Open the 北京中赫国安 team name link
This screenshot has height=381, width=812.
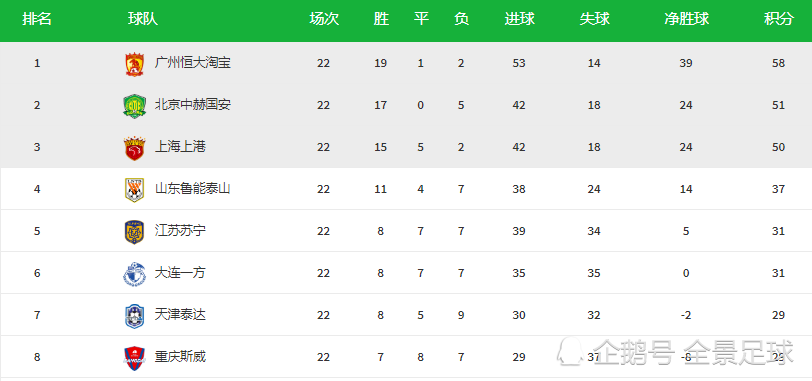point(193,105)
